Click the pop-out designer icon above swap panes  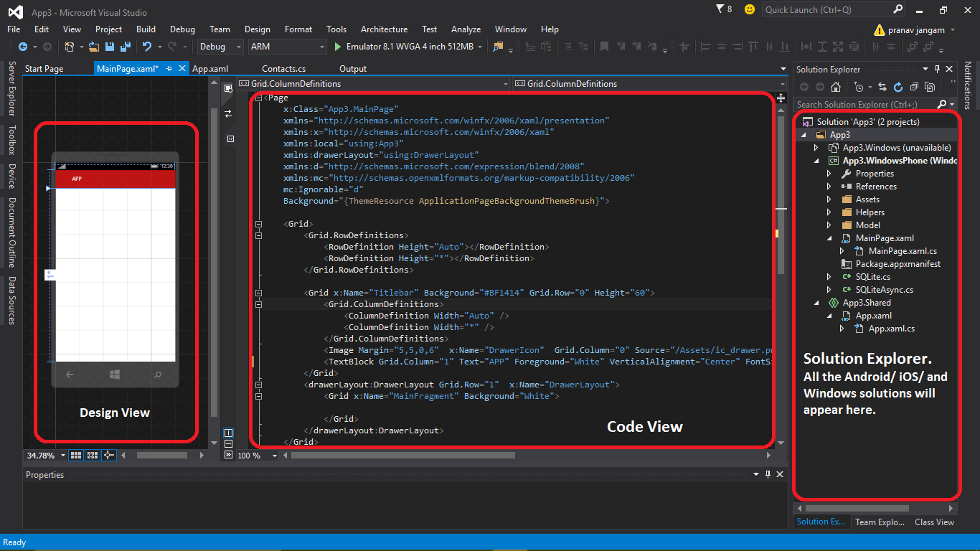[x=228, y=88]
